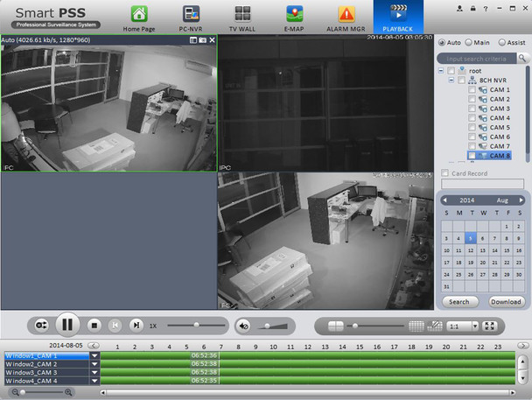This screenshot has width=532, height=400.
Task: Select the Main stream radio button
Action: point(468,43)
